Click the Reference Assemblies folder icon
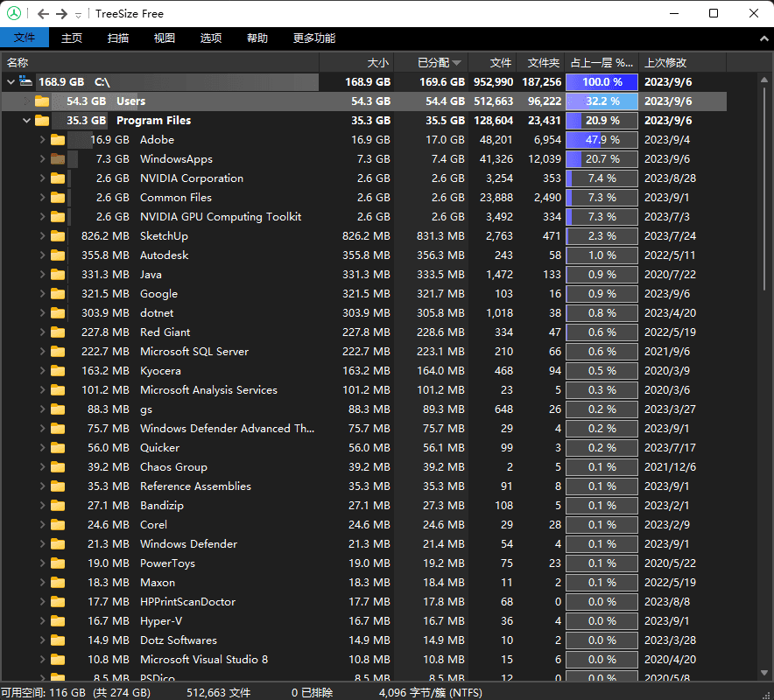 (x=58, y=486)
